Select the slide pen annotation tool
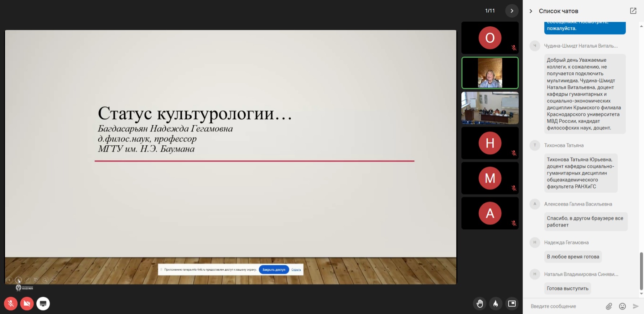Viewport: 644px width, 314px height. point(27,280)
